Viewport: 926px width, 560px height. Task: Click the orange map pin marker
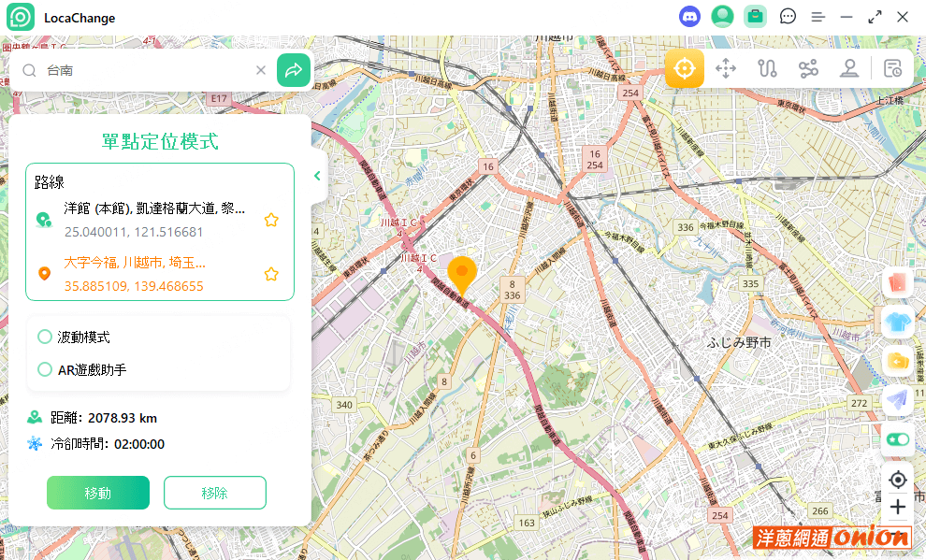(462, 276)
